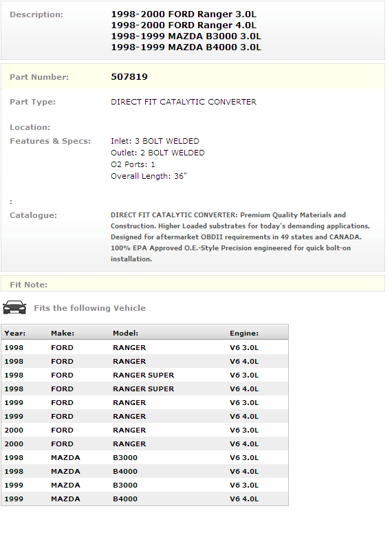Select part number 507819
Viewport: 392px width, 535px height.
[129, 77]
